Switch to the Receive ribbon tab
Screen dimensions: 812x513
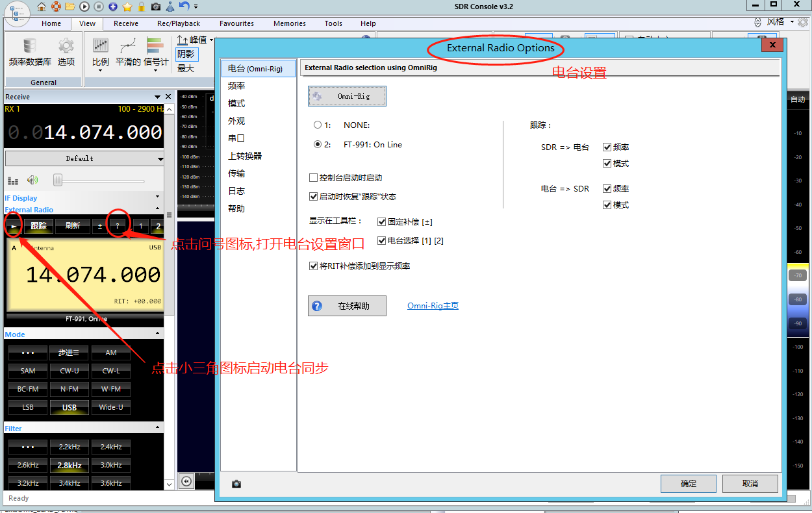(x=126, y=23)
